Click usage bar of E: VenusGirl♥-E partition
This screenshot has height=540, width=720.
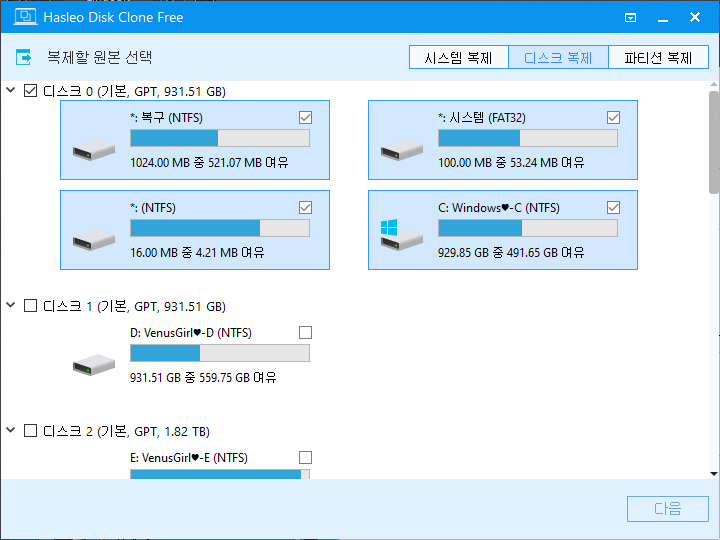click(x=220, y=474)
